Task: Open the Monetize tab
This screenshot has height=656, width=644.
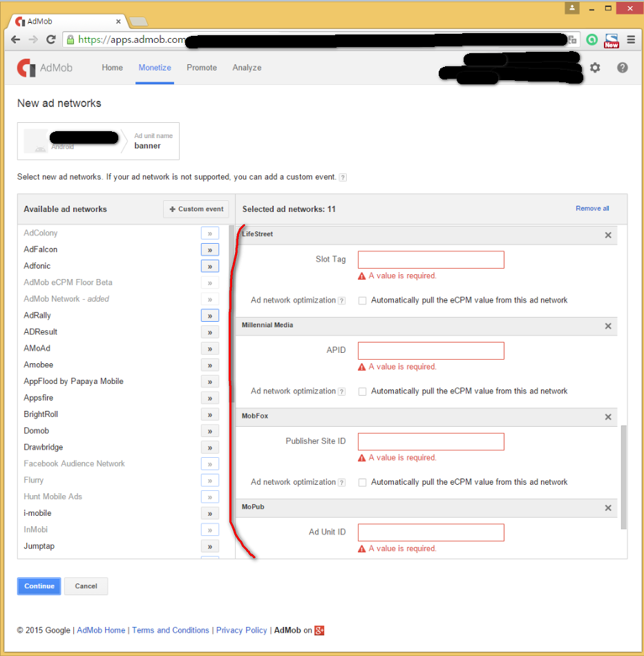Action: pos(155,68)
